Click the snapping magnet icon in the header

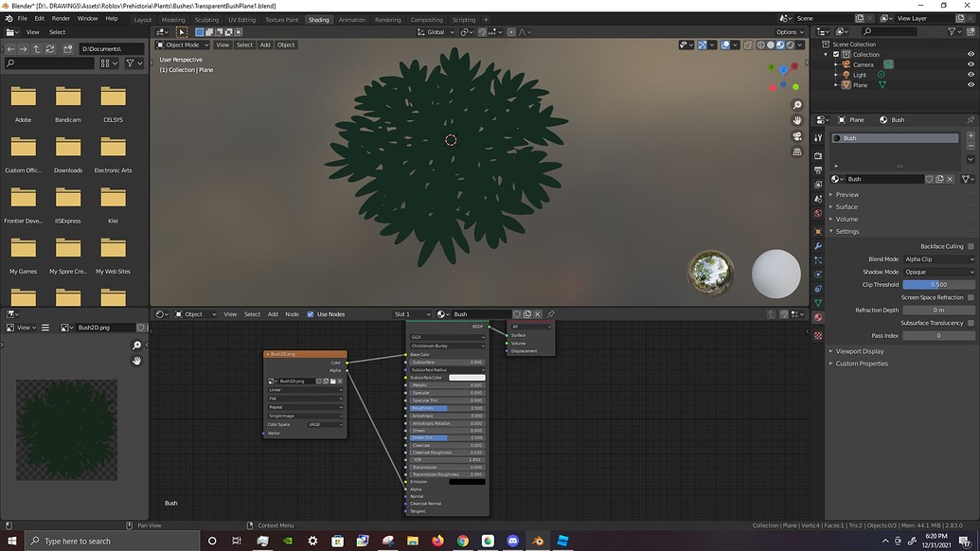(482, 32)
